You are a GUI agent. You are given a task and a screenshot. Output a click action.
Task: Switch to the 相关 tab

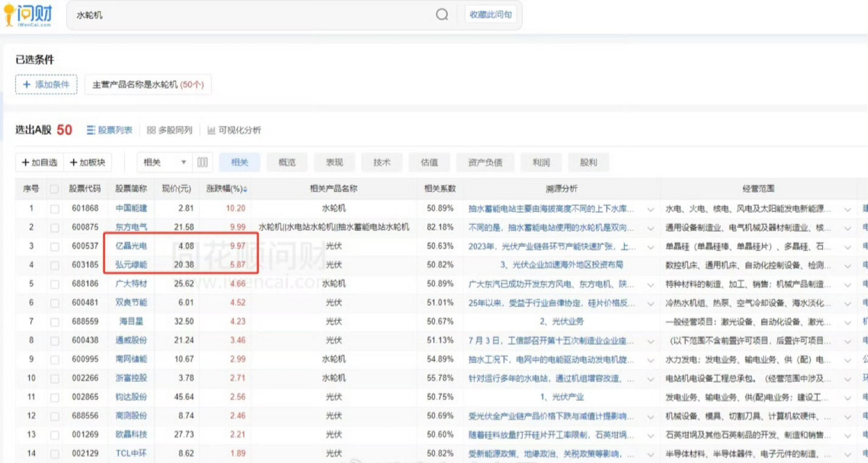(239, 162)
